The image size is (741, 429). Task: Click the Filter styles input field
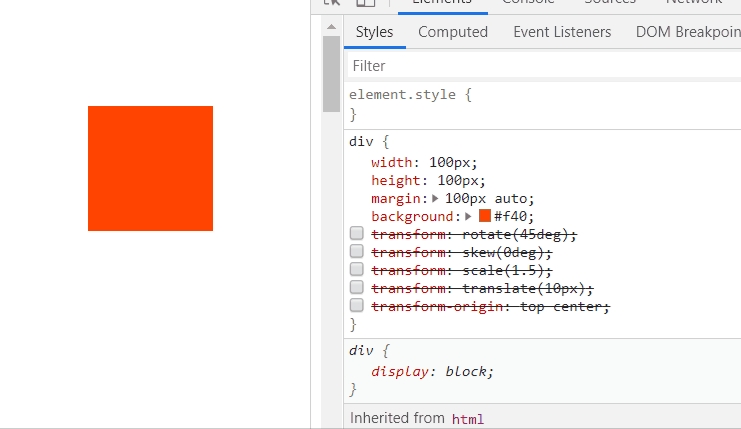click(x=540, y=65)
